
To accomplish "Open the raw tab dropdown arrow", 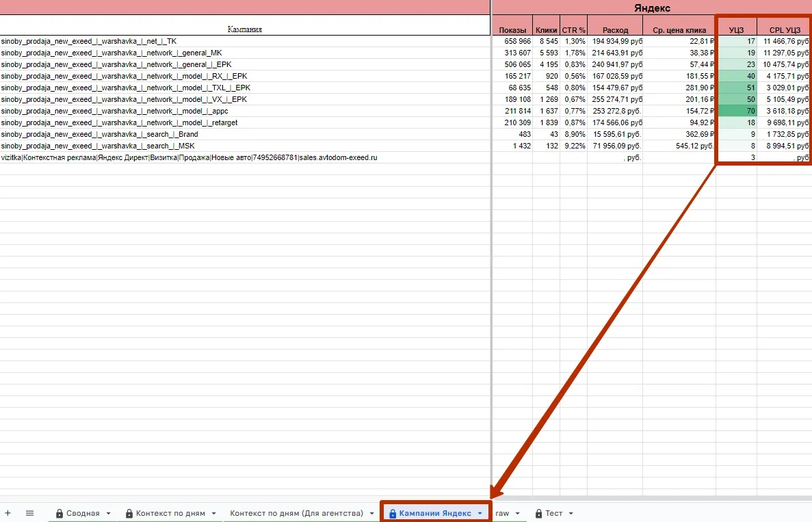I will coord(518,513).
